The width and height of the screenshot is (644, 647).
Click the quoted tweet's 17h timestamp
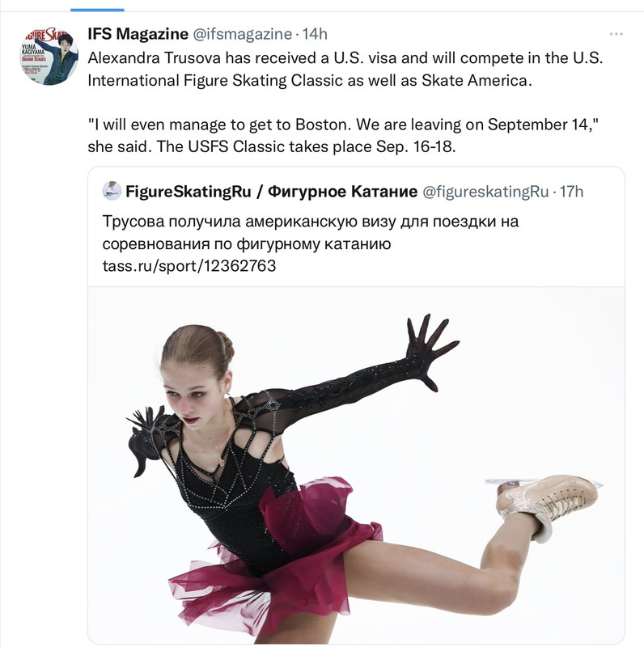pos(571,192)
